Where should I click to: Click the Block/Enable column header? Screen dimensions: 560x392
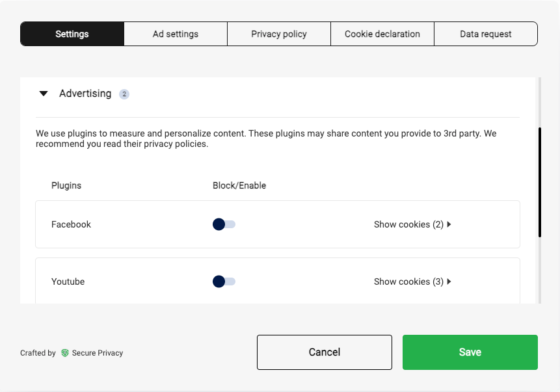[239, 185]
